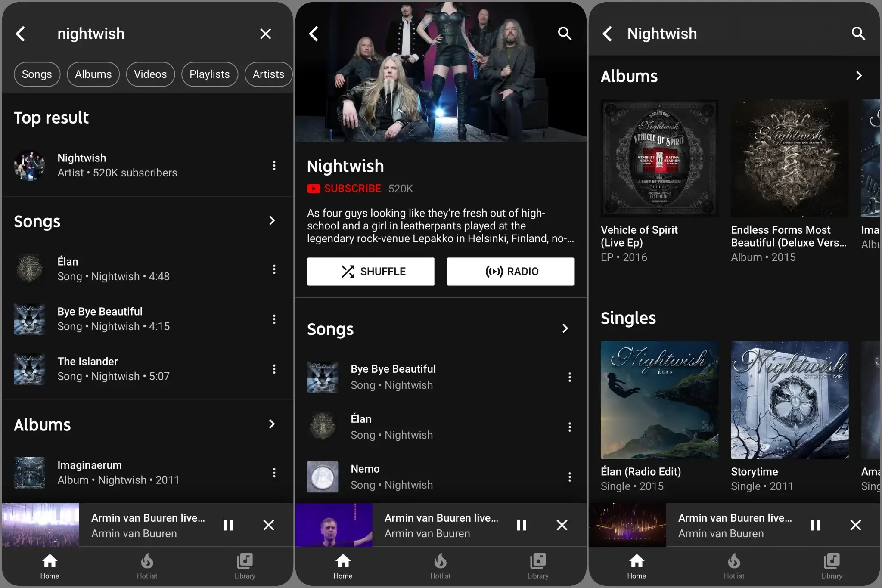882x588 pixels.
Task: Clear the nightwish search query with X
Action: coord(266,34)
